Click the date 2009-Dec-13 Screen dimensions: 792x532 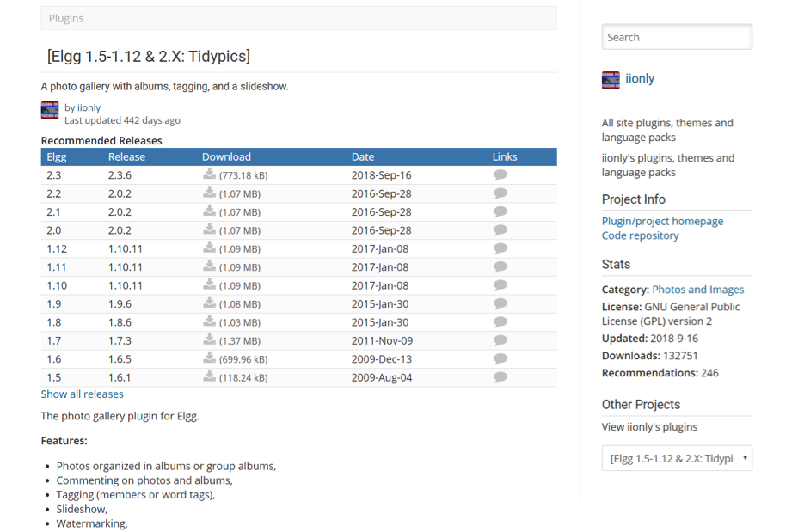(381, 359)
